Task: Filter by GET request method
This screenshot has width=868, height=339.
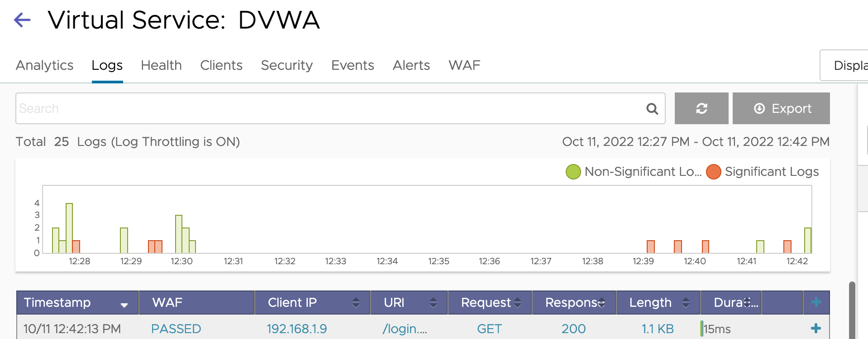Action: (x=489, y=329)
